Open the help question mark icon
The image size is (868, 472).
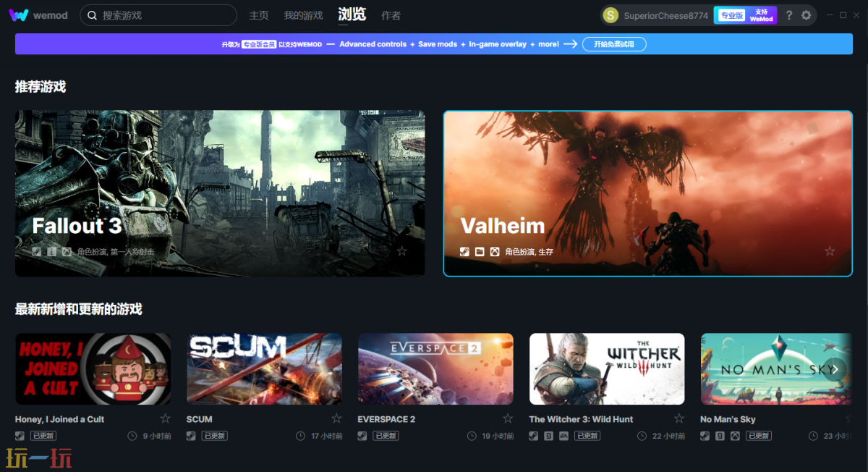(x=789, y=15)
